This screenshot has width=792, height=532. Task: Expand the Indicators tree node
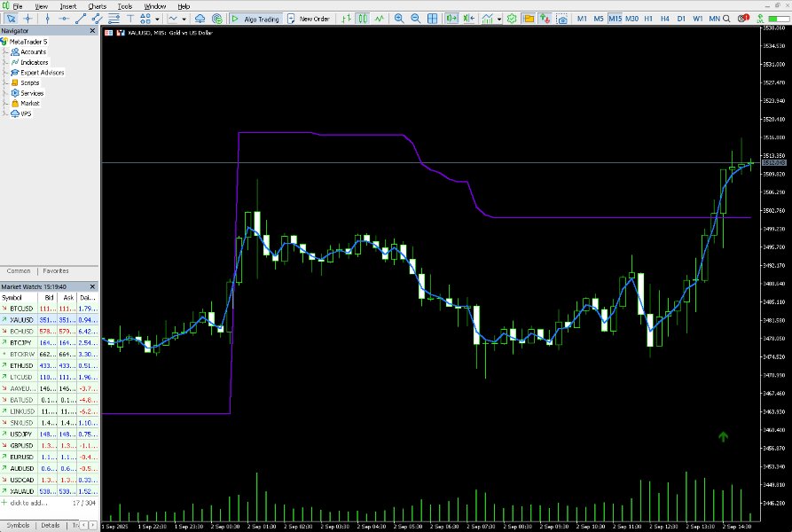[x=4, y=62]
